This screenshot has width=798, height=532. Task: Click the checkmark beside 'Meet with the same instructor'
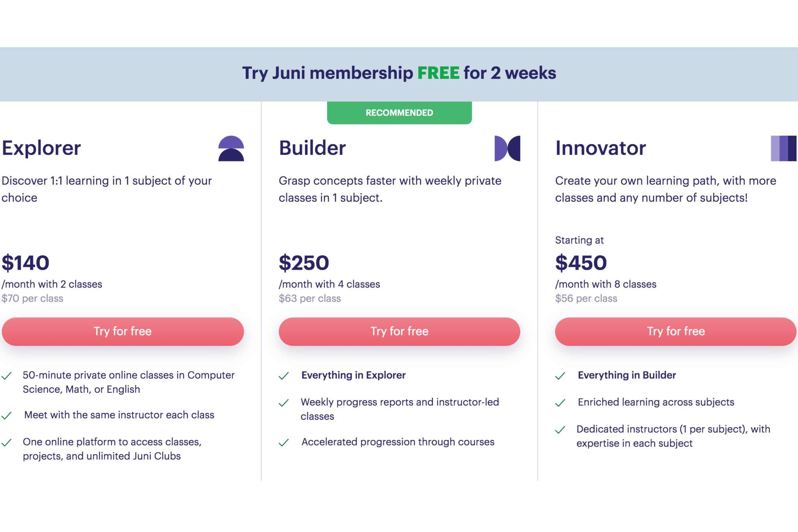click(7, 416)
